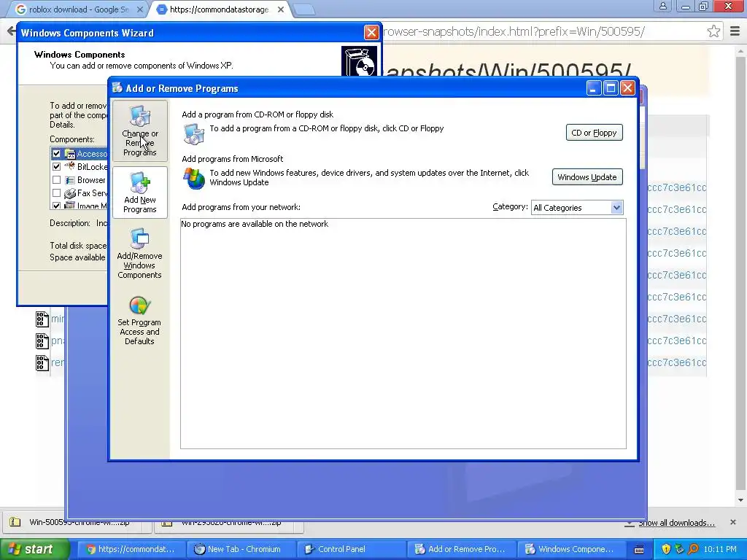Select Change or Remove Programs sidebar icon
747x560 pixels.
coord(139,131)
